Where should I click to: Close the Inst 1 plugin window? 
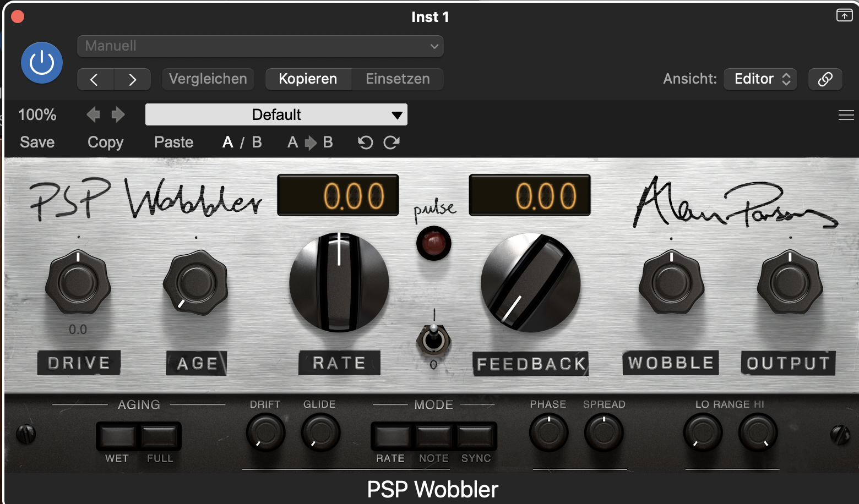point(18,17)
